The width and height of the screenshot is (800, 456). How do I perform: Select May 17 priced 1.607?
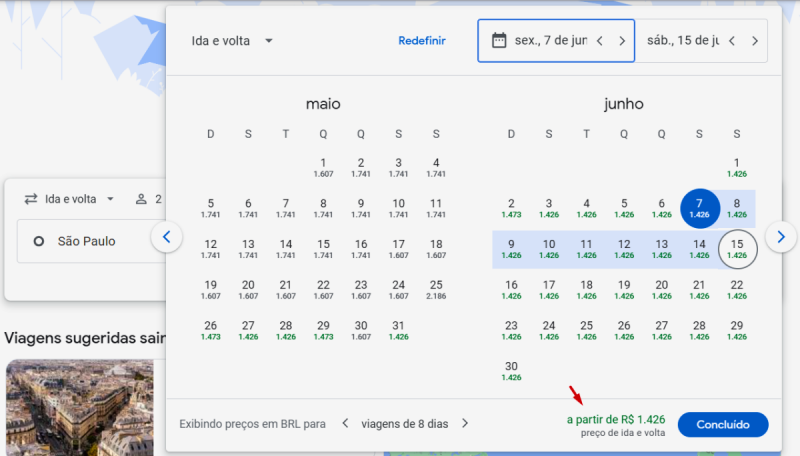coord(398,249)
